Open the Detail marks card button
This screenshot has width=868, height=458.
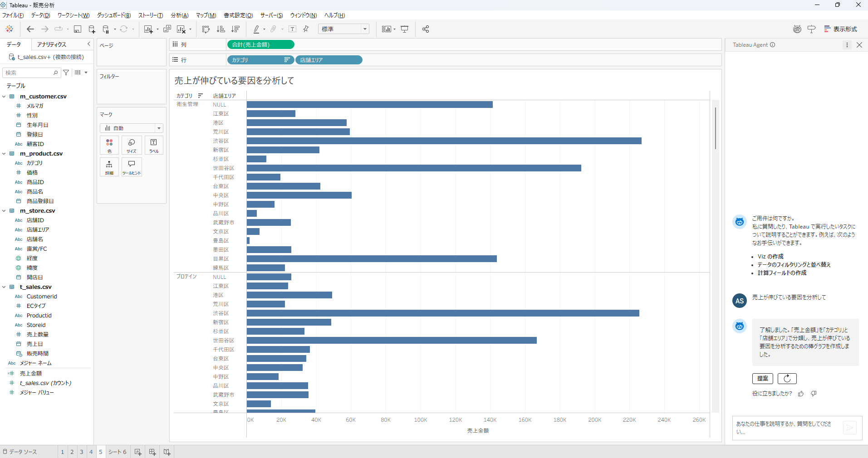(x=109, y=167)
